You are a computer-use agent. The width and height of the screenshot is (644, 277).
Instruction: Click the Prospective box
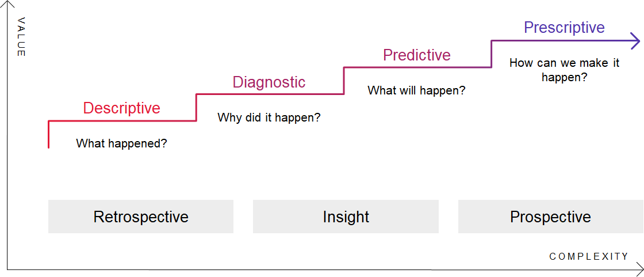550,217
